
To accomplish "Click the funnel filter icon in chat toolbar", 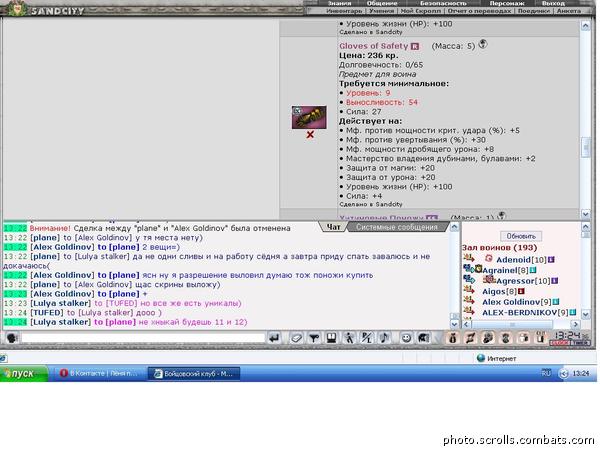I will click(x=314, y=338).
